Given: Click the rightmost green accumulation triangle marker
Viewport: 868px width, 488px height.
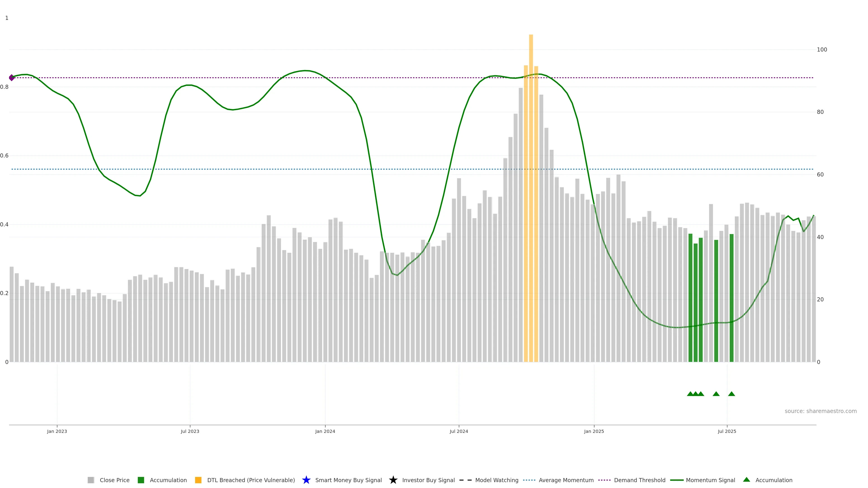Looking at the screenshot, I should point(731,394).
